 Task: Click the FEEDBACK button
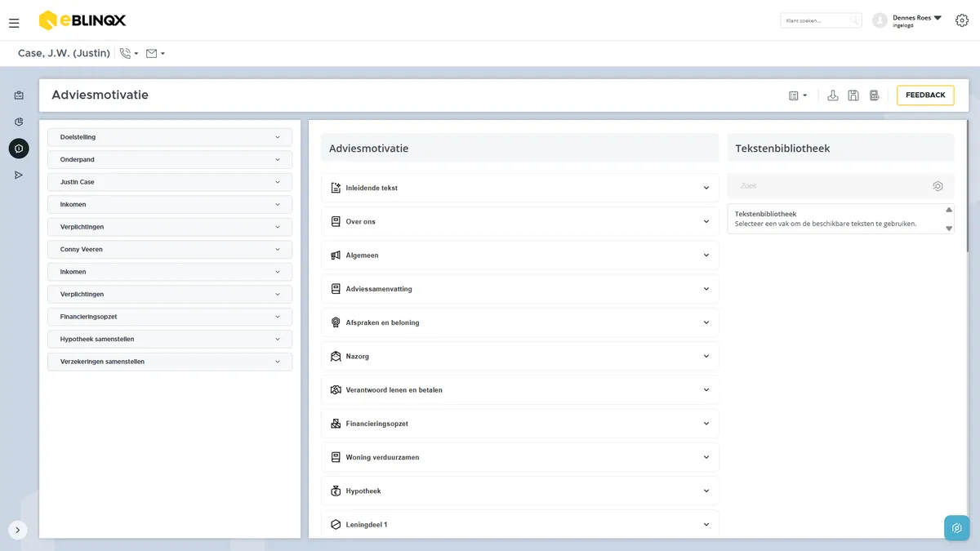(x=925, y=96)
